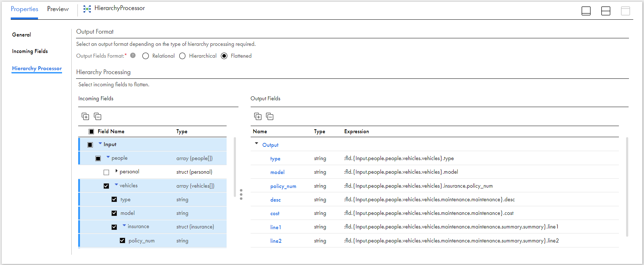Open help tooltip for Output Fields Format
This screenshot has width=644, height=265.
[133, 56]
